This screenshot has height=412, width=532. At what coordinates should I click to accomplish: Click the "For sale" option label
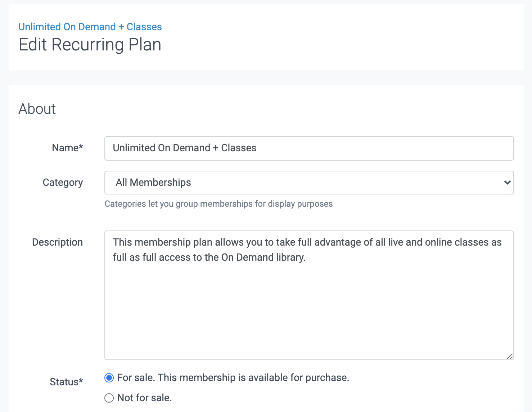pyautogui.click(x=233, y=377)
